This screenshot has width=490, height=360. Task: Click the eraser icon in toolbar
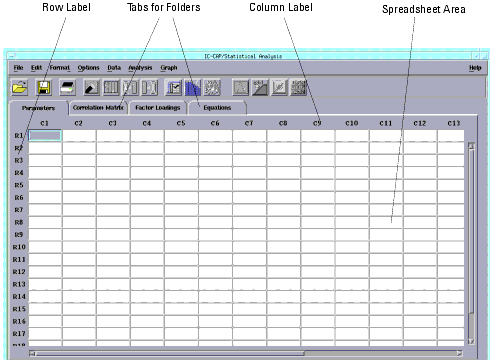tap(91, 88)
